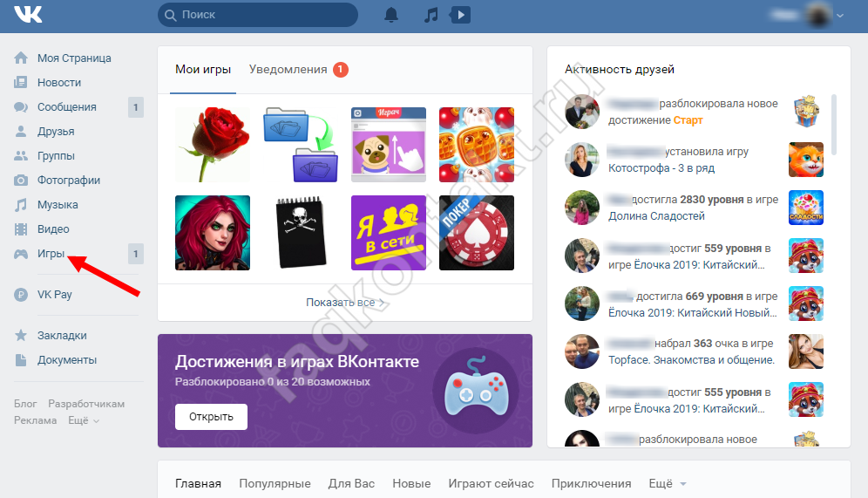Open Ёлочка icon beside 559 уровня entry
This screenshot has width=868, height=498.
pos(806,256)
